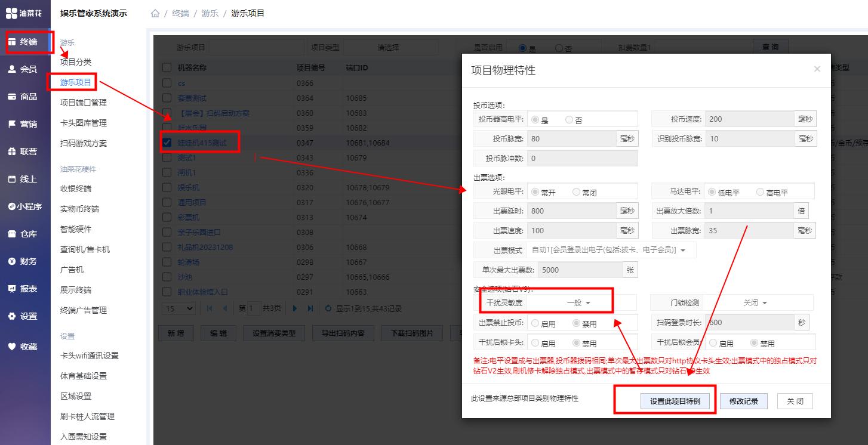Open the 营销 module in the left sidebar
868x445 pixels.
[24, 124]
